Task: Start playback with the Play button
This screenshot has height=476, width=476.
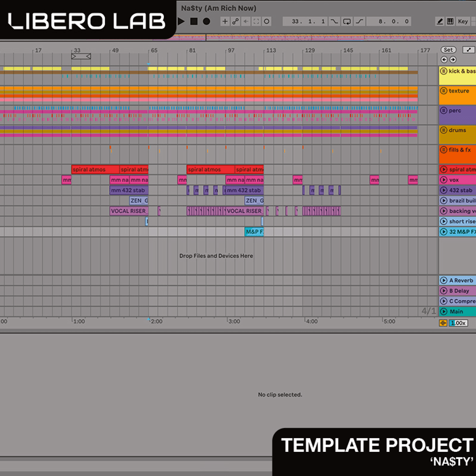Action: pyautogui.click(x=181, y=21)
